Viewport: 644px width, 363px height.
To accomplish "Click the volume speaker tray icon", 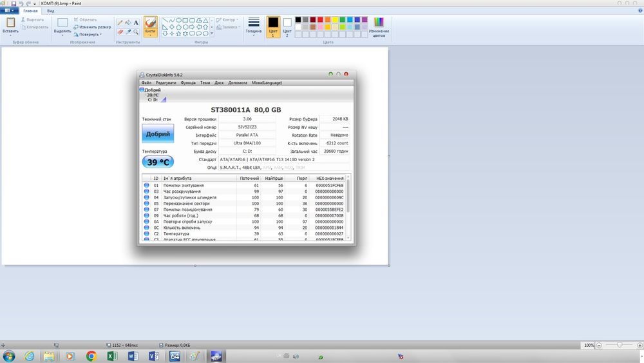I will [296, 357].
